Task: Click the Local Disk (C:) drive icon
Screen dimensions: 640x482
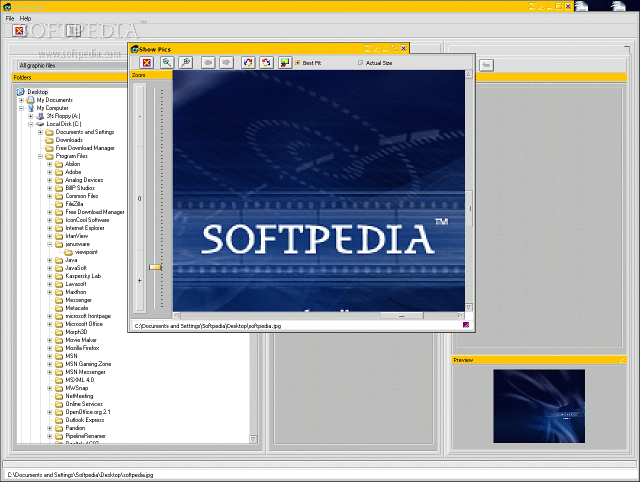Action: 40,124
